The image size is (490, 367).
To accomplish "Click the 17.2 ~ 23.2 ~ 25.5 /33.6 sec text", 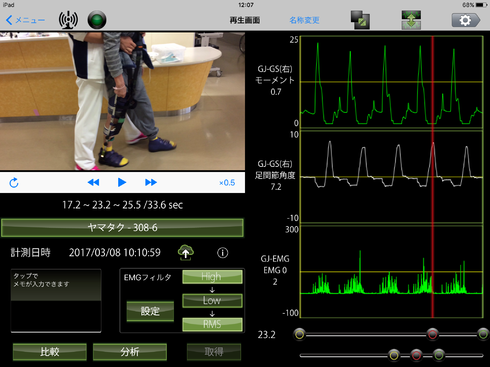I will pyautogui.click(x=123, y=205).
